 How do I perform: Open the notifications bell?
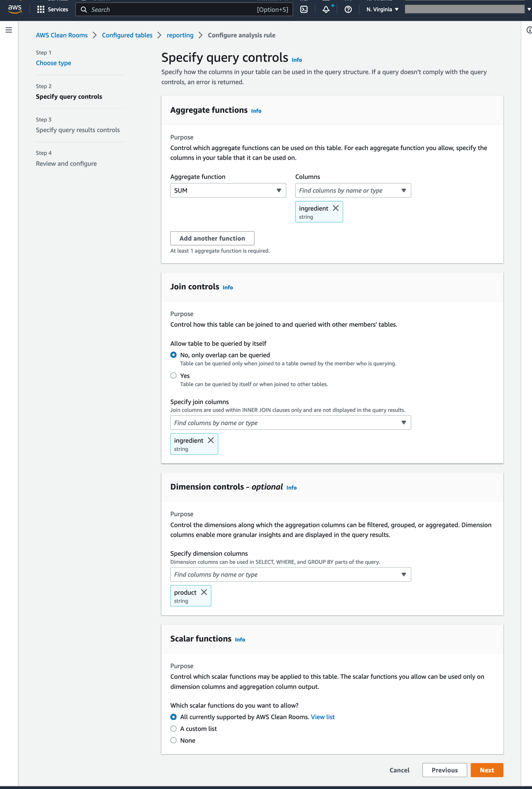pos(326,9)
